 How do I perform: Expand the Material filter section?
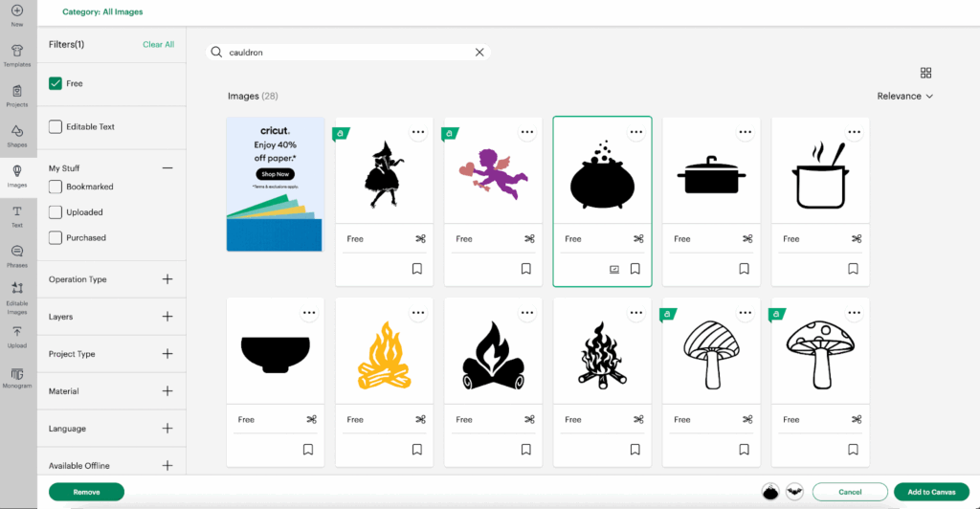tap(167, 391)
